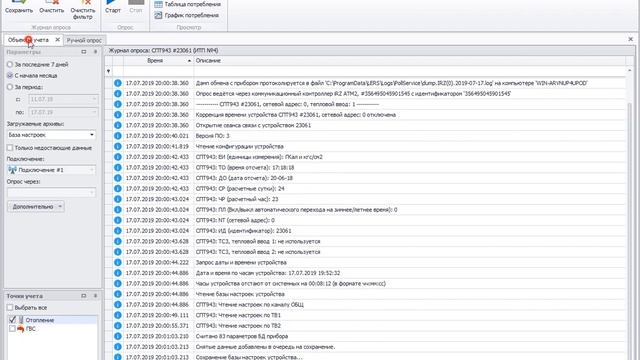Sort by the Время column header
The height and width of the screenshot is (360, 640).
pos(158,60)
